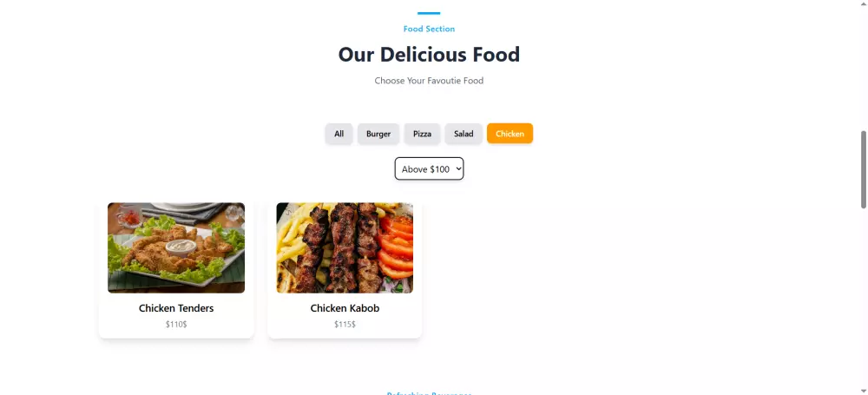The height and width of the screenshot is (395, 868).
Task: Click the vertical page scrollbar thumb
Action: pyautogui.click(x=863, y=169)
